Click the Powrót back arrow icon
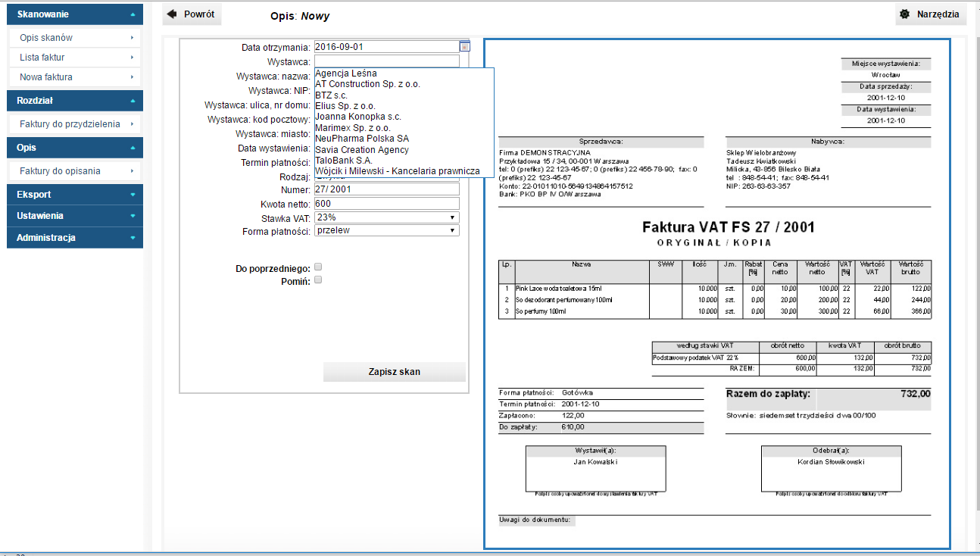 (x=172, y=14)
